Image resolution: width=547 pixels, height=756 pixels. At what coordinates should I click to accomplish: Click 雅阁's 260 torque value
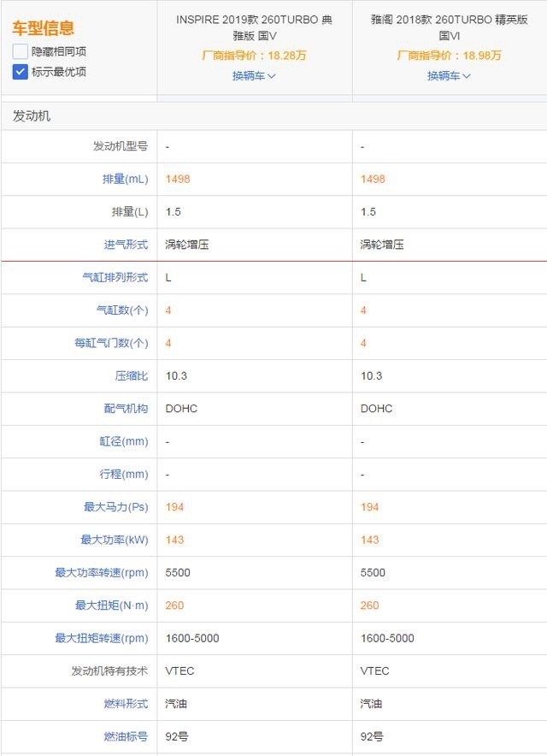pyautogui.click(x=369, y=605)
